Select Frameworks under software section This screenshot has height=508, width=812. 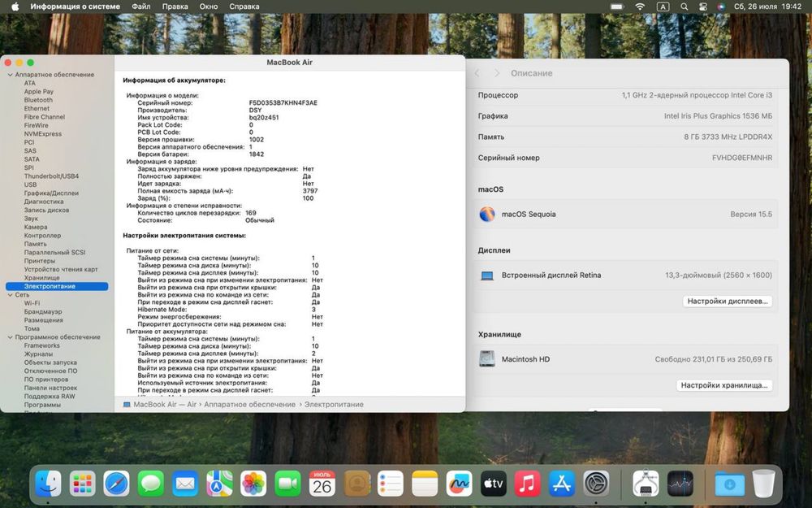coord(42,345)
